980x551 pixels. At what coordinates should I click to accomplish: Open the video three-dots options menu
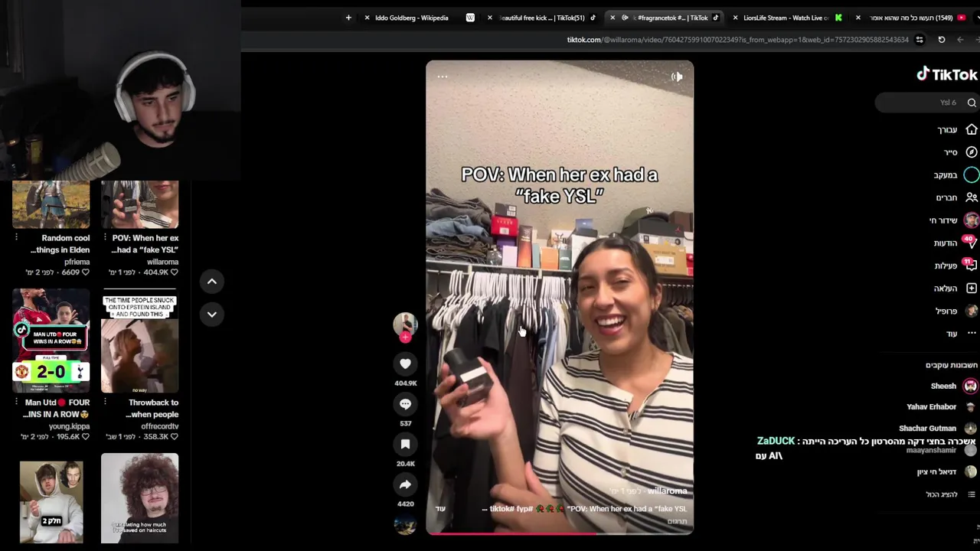(x=443, y=77)
